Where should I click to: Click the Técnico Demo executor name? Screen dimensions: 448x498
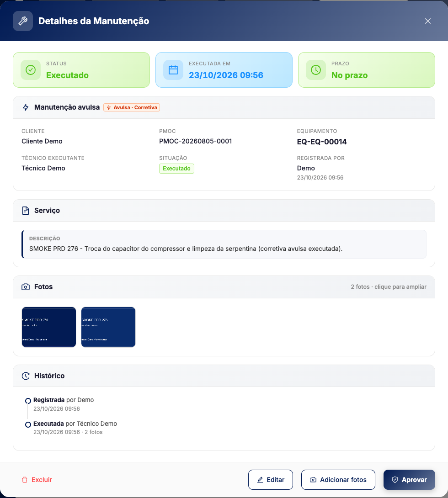43,168
